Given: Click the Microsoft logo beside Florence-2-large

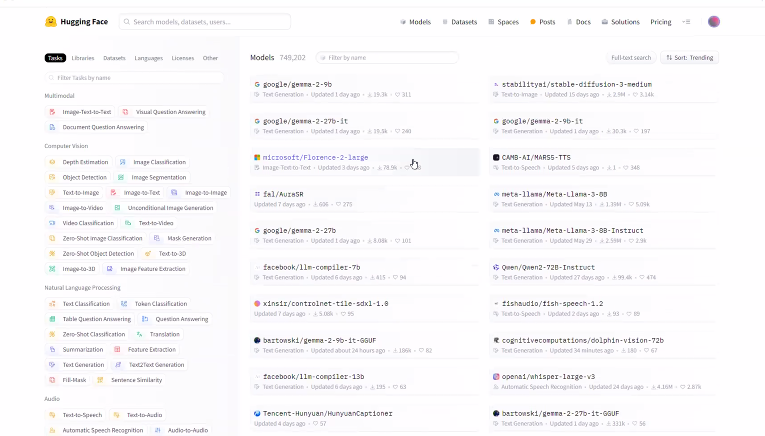Looking at the screenshot, I should point(257,158).
